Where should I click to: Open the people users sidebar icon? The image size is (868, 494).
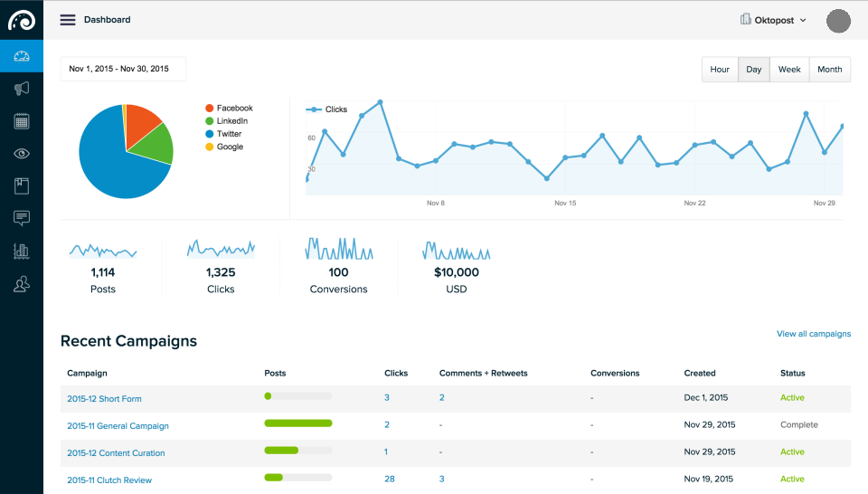tap(22, 284)
